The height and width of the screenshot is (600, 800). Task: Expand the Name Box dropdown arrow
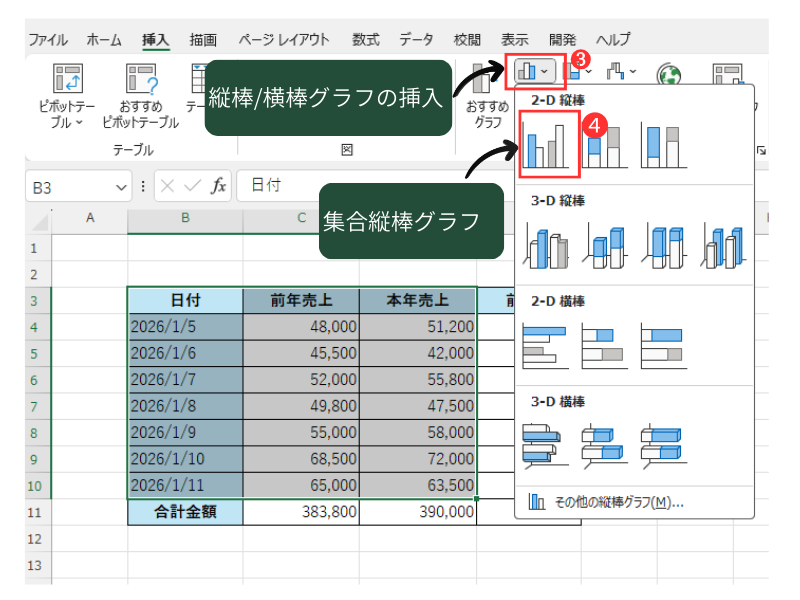[122, 186]
